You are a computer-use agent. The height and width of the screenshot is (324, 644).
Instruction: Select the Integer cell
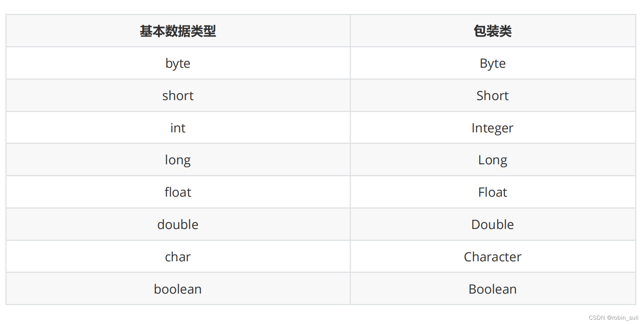[493, 128]
